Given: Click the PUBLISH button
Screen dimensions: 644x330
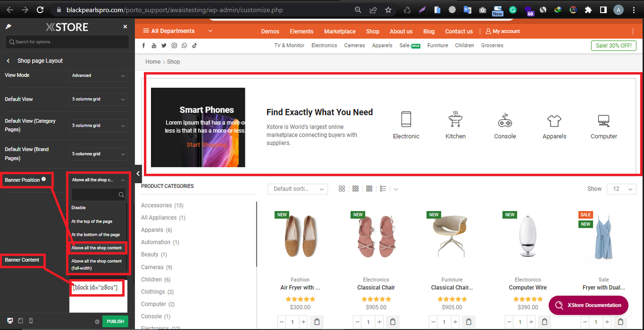Looking at the screenshot, I should 115,321.
